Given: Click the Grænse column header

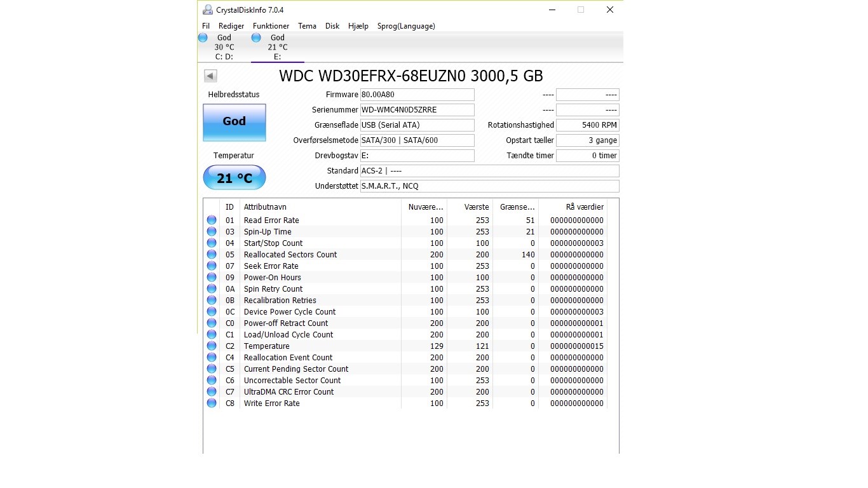Looking at the screenshot, I should [516, 207].
